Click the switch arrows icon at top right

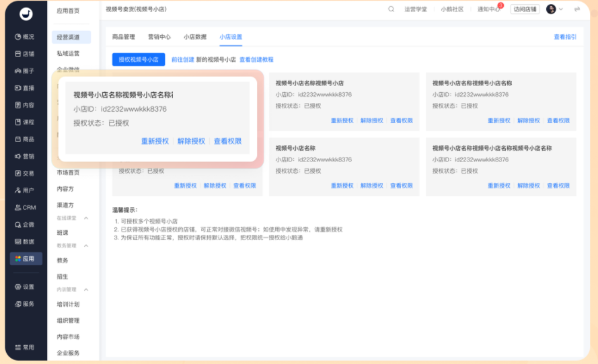[577, 9]
